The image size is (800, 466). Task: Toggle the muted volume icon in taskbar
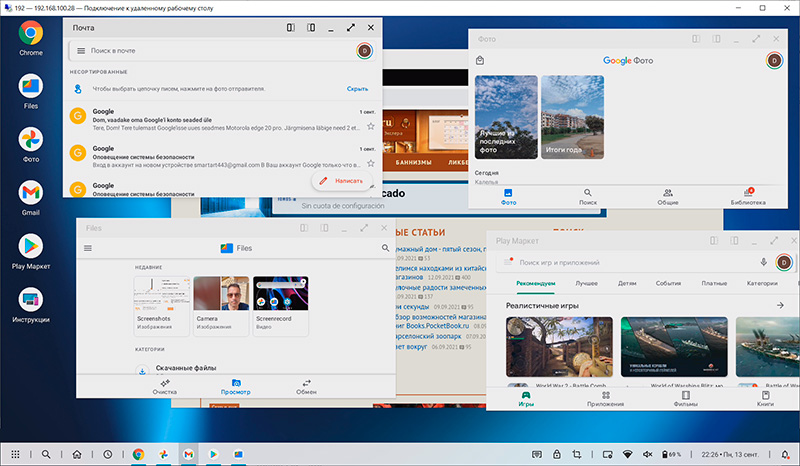[647, 454]
